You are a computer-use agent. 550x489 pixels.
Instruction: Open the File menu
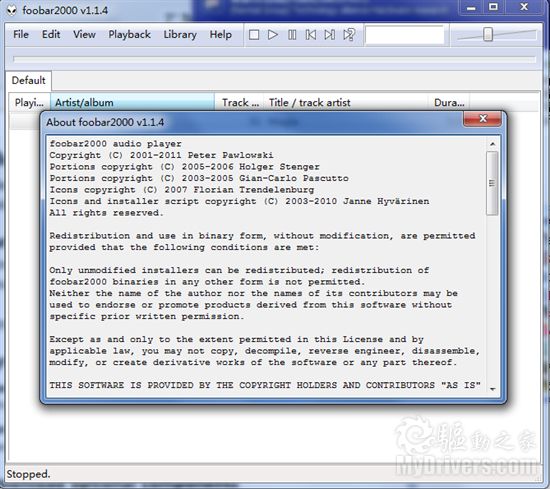[x=21, y=34]
